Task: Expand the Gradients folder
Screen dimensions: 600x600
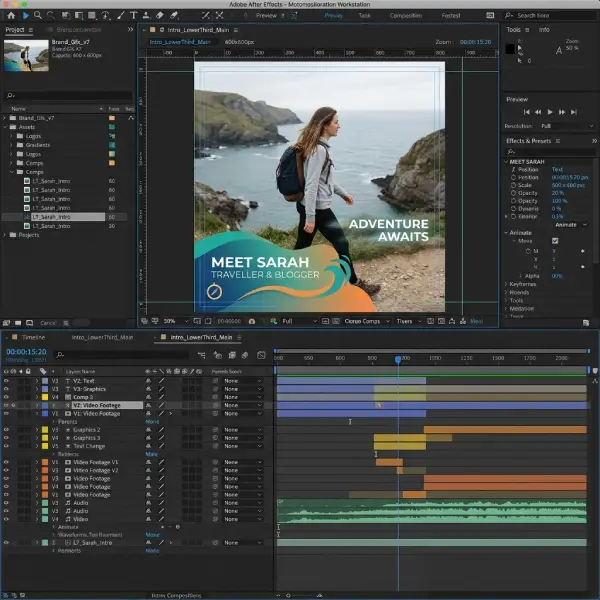Action: coord(11,145)
